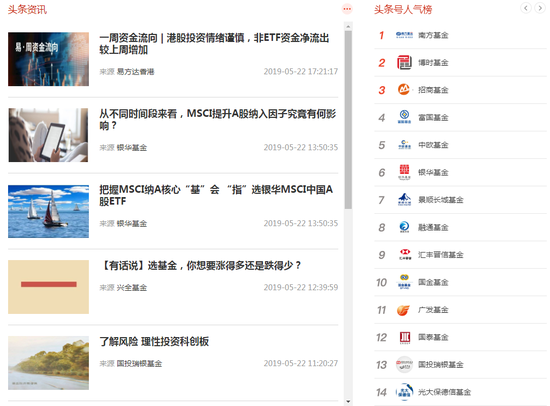The width and height of the screenshot is (550, 406).
Task: Click the 南方基金 logo icon
Action: coord(404,35)
